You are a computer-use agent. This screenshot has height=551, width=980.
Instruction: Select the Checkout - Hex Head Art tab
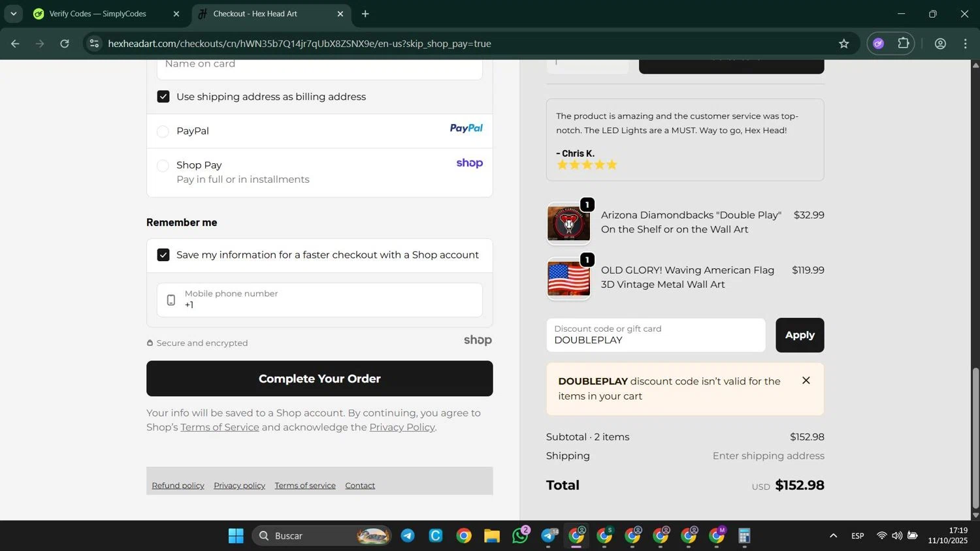(x=271, y=14)
